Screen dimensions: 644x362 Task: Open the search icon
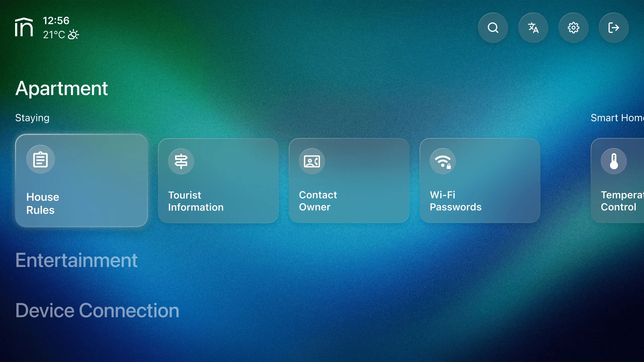tap(493, 28)
